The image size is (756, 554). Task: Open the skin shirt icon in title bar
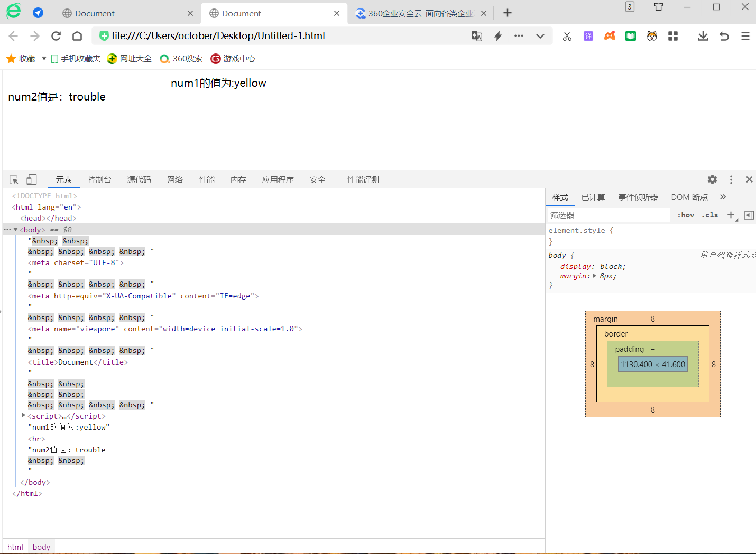point(658,7)
